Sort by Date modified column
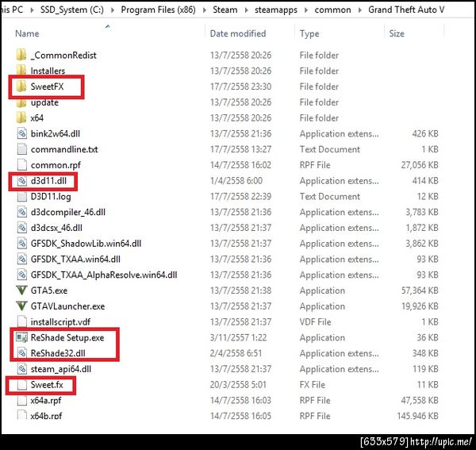Image resolution: width=476 pixels, height=450 pixels. [238, 33]
